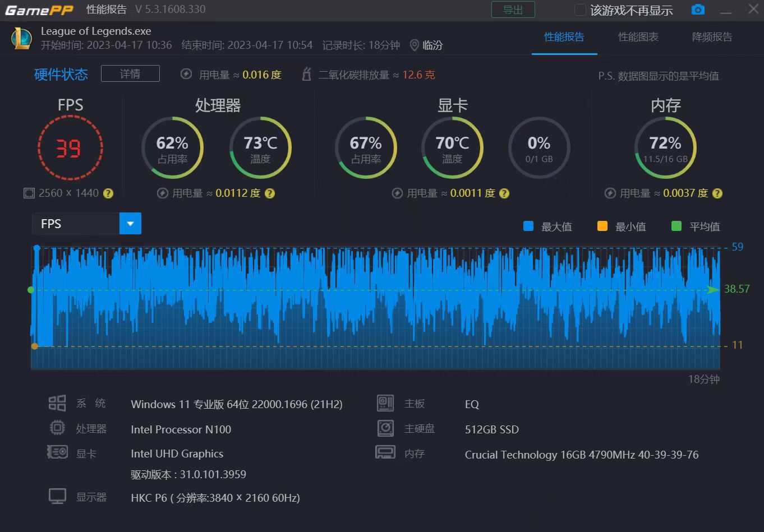Enable the 该游戏不再显示 checkbox
Viewport: 764px width, 532px height.
581,10
